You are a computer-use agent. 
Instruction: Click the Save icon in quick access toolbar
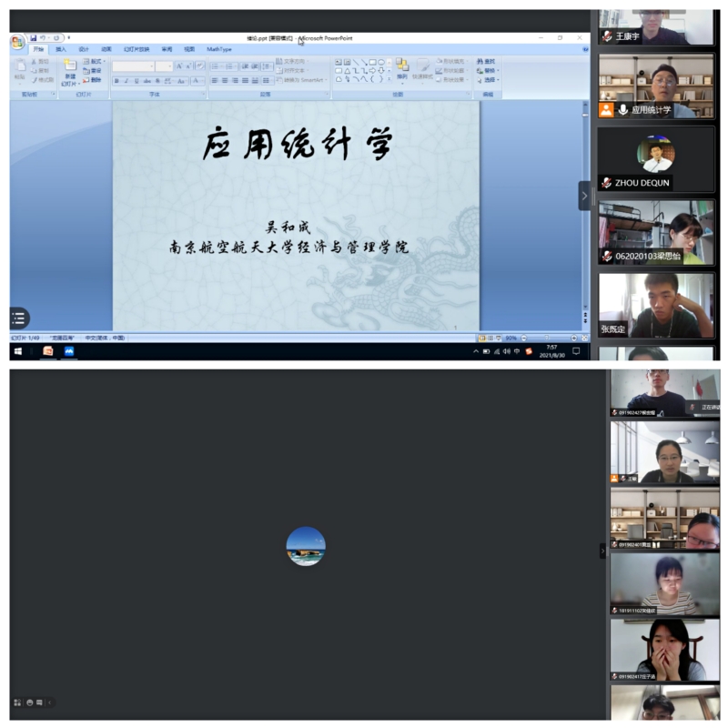(34, 38)
